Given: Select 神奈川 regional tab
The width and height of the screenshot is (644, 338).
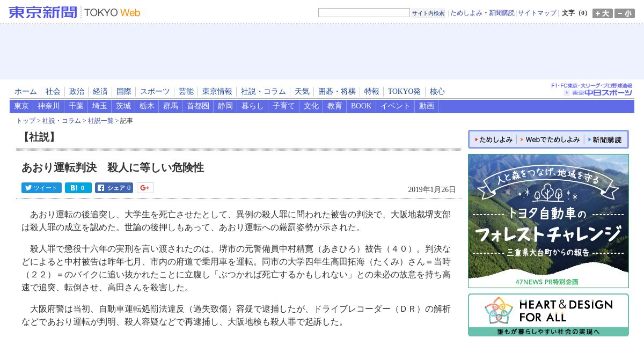Looking at the screenshot, I should (49, 106).
